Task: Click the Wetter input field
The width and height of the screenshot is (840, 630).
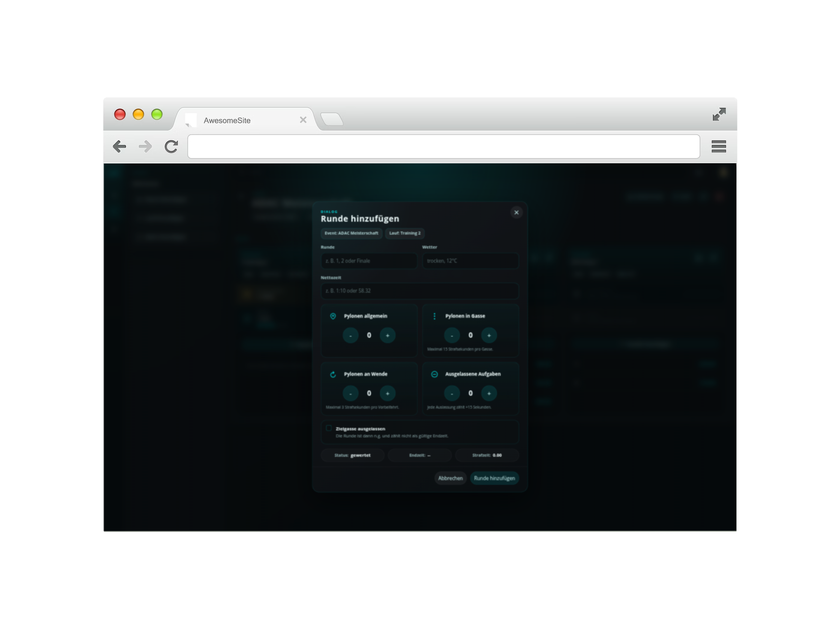Action: tap(470, 261)
